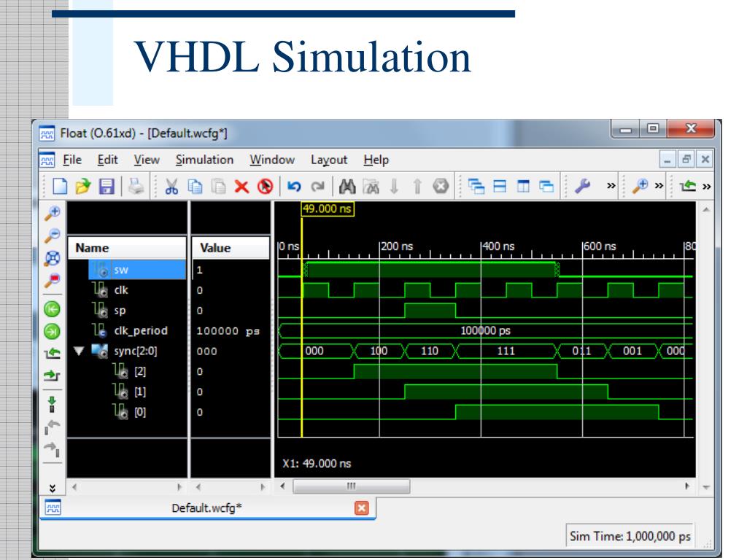Click the gray down arrow toolbar icon
The height and width of the screenshot is (560, 747).
pyautogui.click(x=394, y=186)
